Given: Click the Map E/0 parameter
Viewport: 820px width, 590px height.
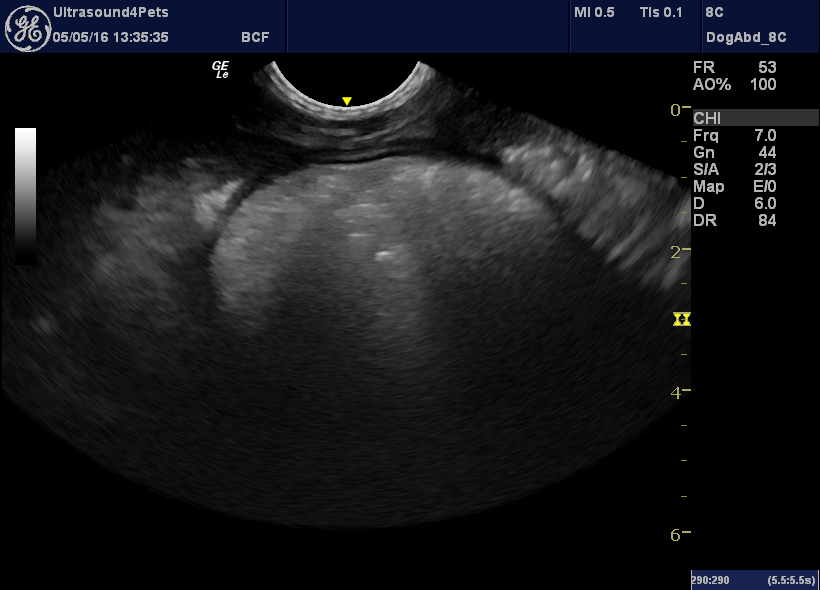Looking at the screenshot, I should 735,186.
